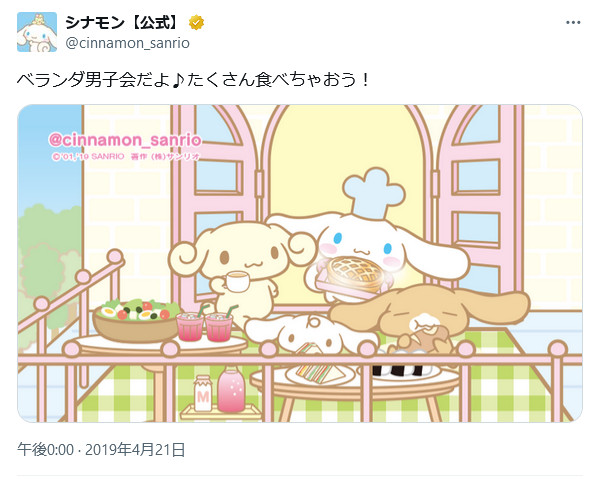Click the blue chef hat in the image
The width and height of the screenshot is (600, 480).
[x=373, y=193]
